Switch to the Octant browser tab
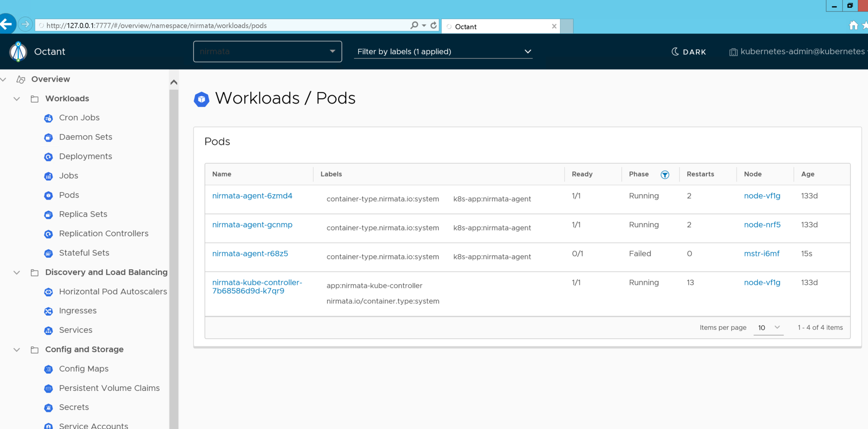Image resolution: width=868 pixels, height=429 pixels. pyautogui.click(x=487, y=26)
